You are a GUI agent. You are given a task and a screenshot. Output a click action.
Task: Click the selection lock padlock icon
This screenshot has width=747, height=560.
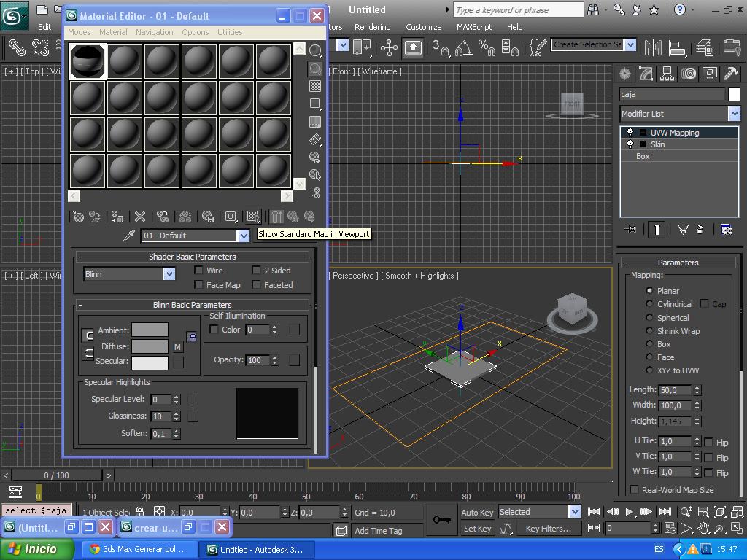139,511
